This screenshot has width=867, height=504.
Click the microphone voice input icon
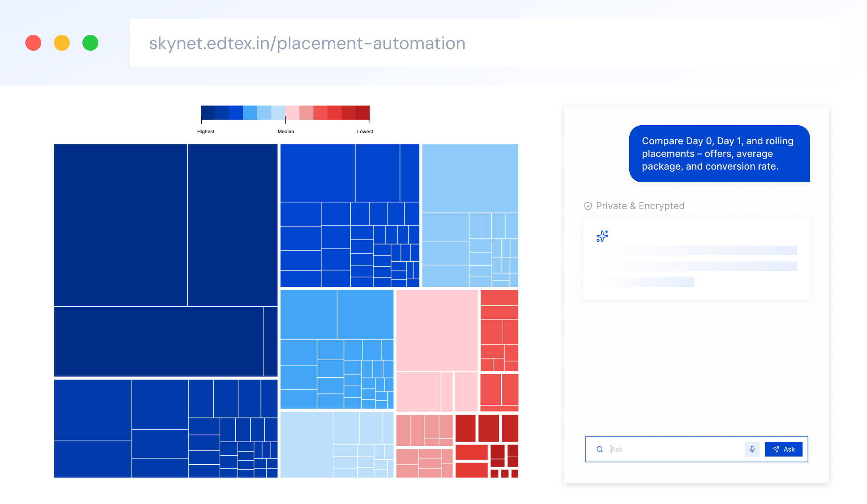coord(752,449)
